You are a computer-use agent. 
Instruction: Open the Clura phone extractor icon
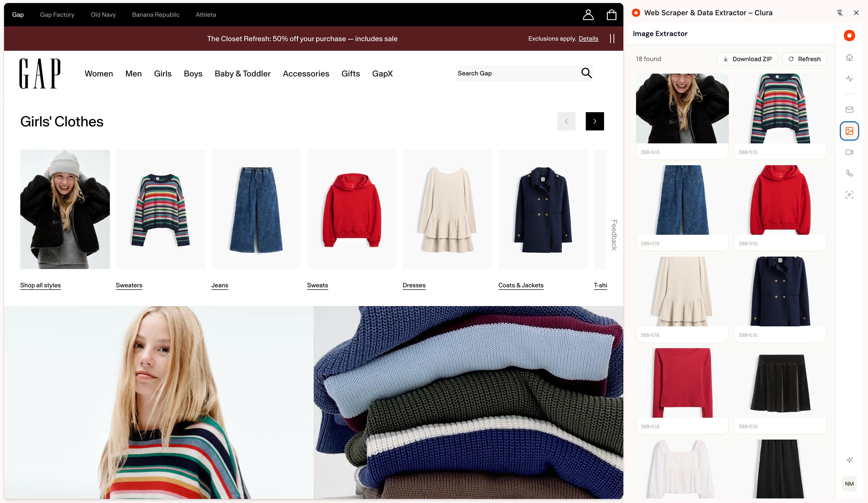[849, 173]
